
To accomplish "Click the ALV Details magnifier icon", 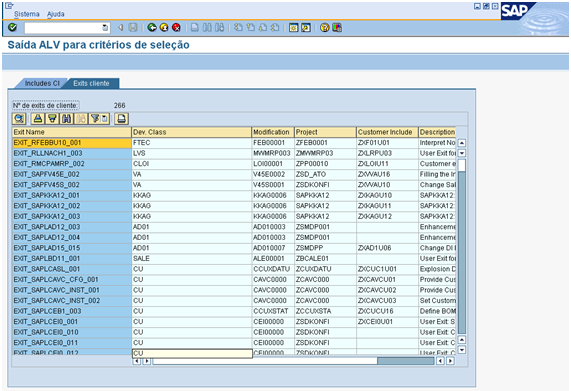I will [19, 119].
